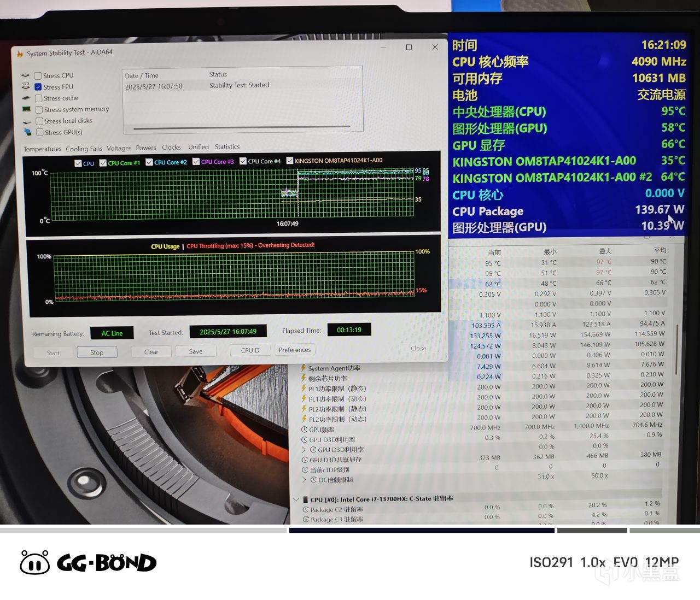Viewport: 700px width, 600px height.
Task: Toggle the CPU Core #4 graph checkbox
Action: click(x=243, y=161)
